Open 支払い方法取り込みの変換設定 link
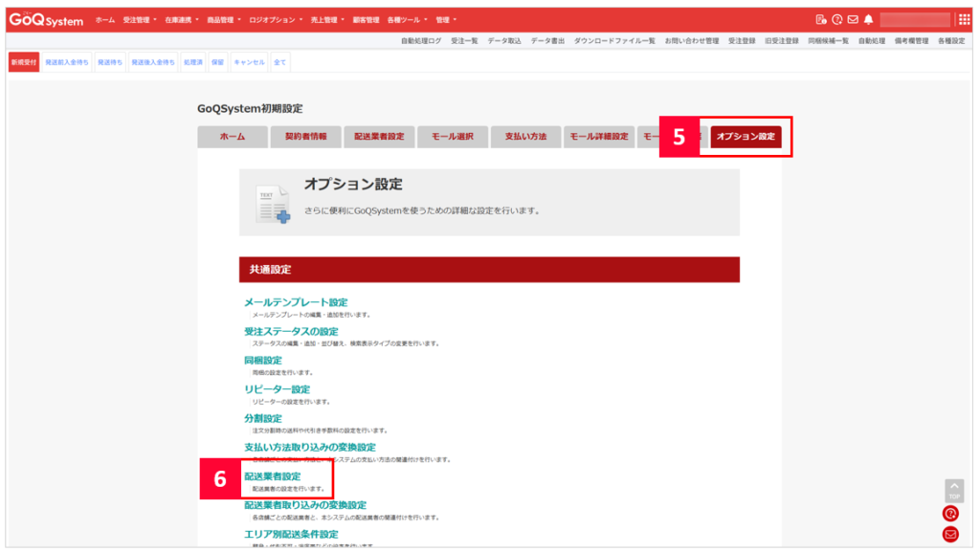980x552 pixels. (x=310, y=447)
